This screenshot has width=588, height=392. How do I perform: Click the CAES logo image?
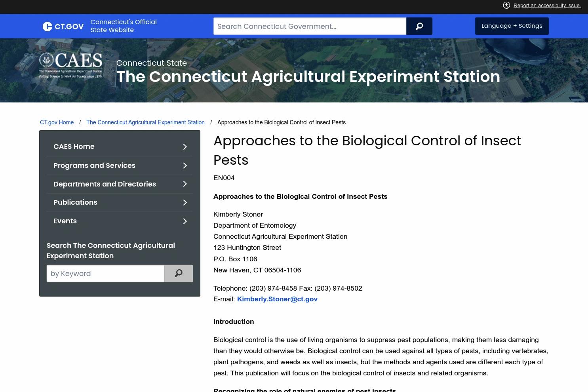70,65
